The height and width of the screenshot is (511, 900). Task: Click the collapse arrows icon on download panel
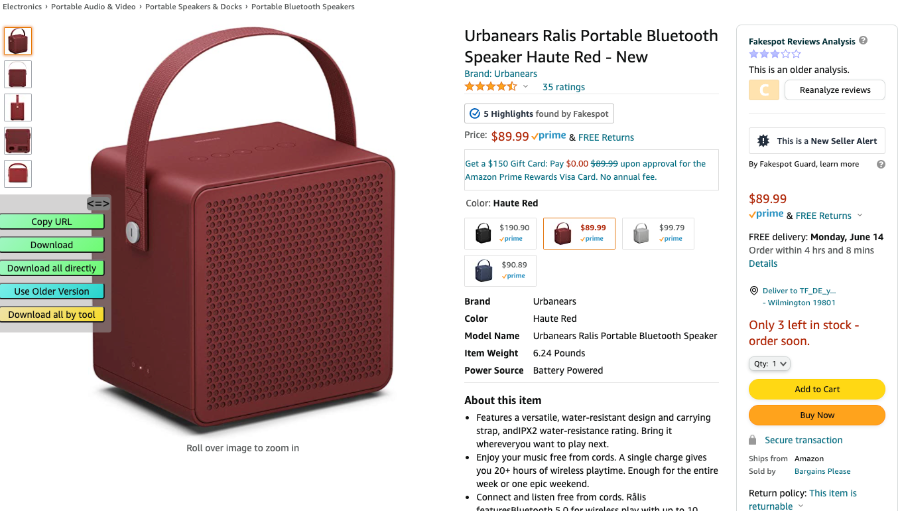pyautogui.click(x=98, y=203)
